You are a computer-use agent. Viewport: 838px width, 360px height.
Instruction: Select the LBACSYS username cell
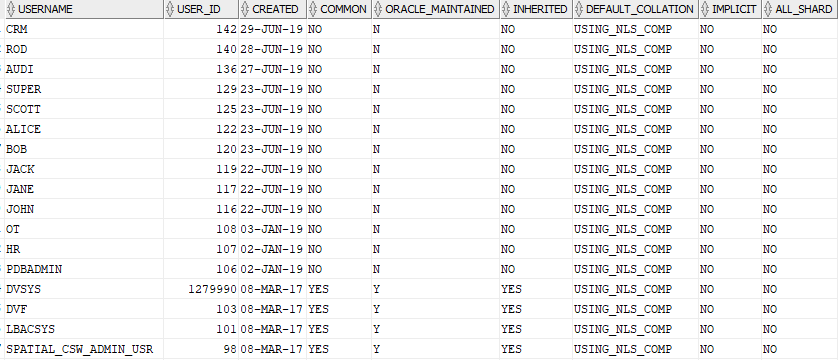tap(84, 329)
